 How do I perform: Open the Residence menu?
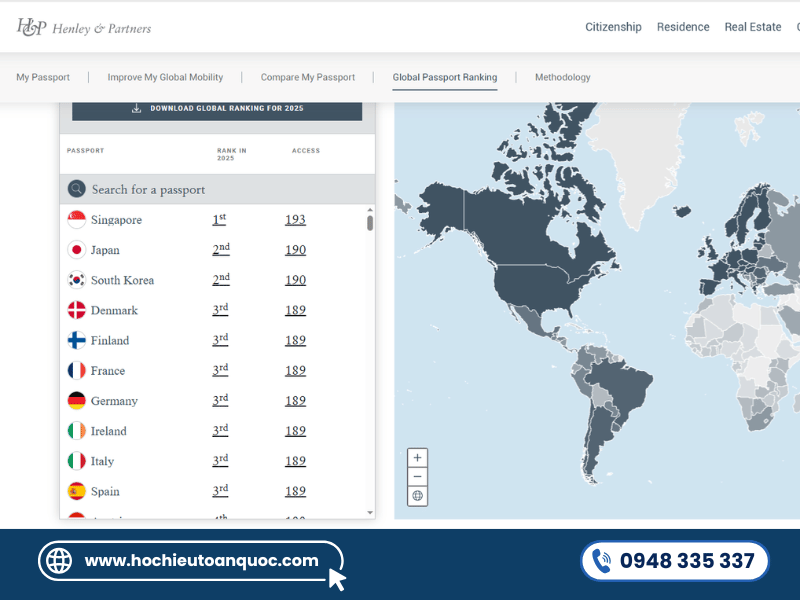pyautogui.click(x=683, y=27)
